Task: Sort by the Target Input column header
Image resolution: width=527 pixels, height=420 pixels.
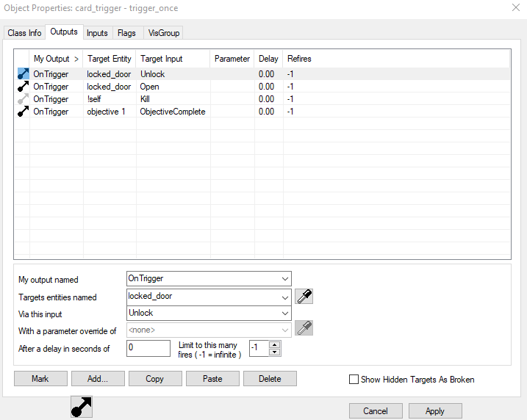Action: 173,59
